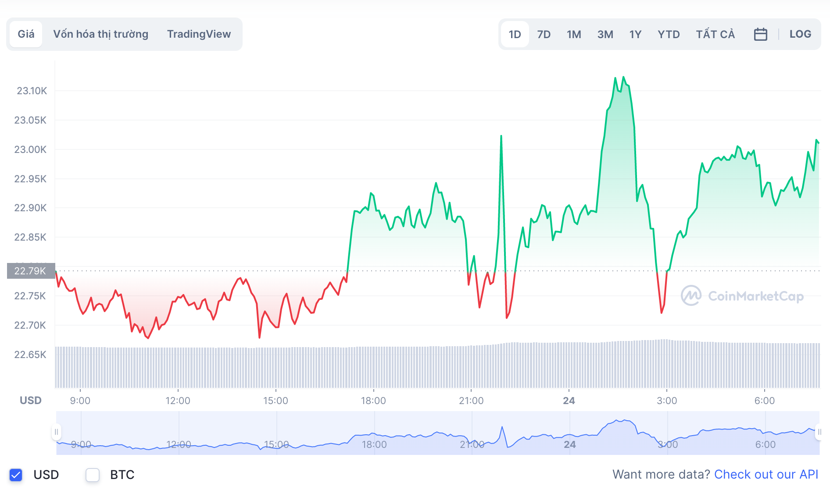Click the 6:00 label in the navigator
Viewport: 830px width, 504px height.
(x=766, y=444)
